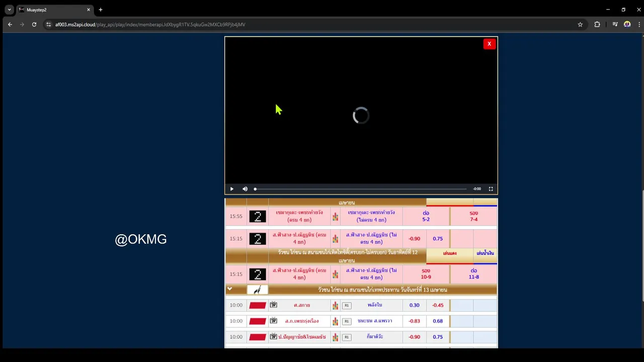Switch to the Muaystep2 browser tab
The image size is (644, 362).
[54, 10]
